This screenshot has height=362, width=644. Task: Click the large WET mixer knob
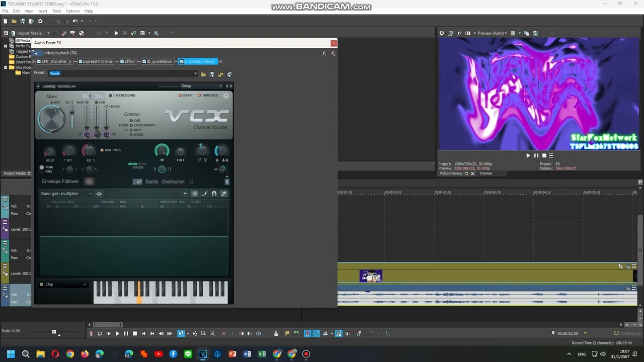tap(51, 119)
